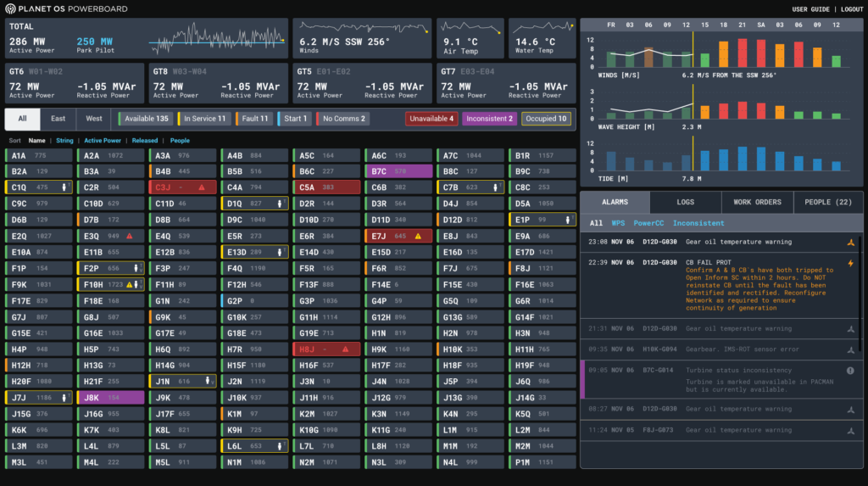Click the person icon on turbine D1Q
868x486 pixels.
pyautogui.click(x=280, y=204)
